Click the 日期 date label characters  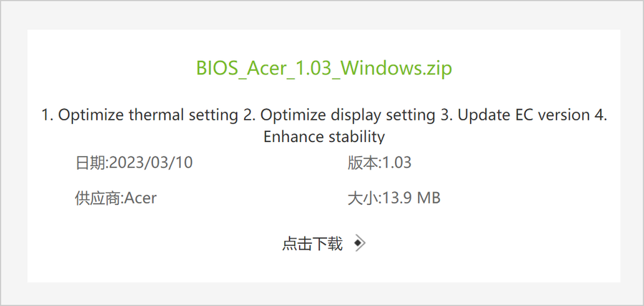point(89,163)
